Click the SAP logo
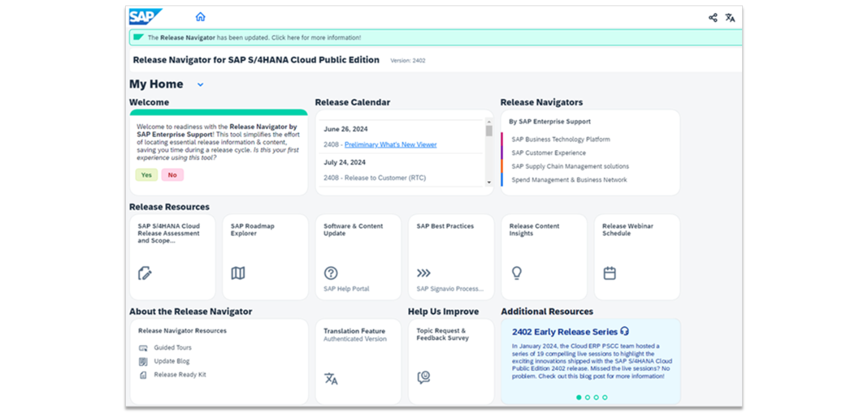This screenshot has height=417, width=868. coord(146,17)
